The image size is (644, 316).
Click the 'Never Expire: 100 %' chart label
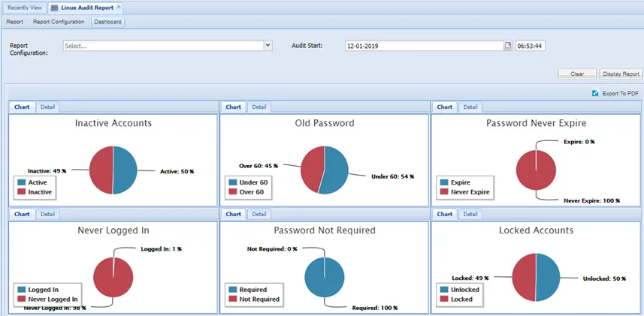pos(592,200)
